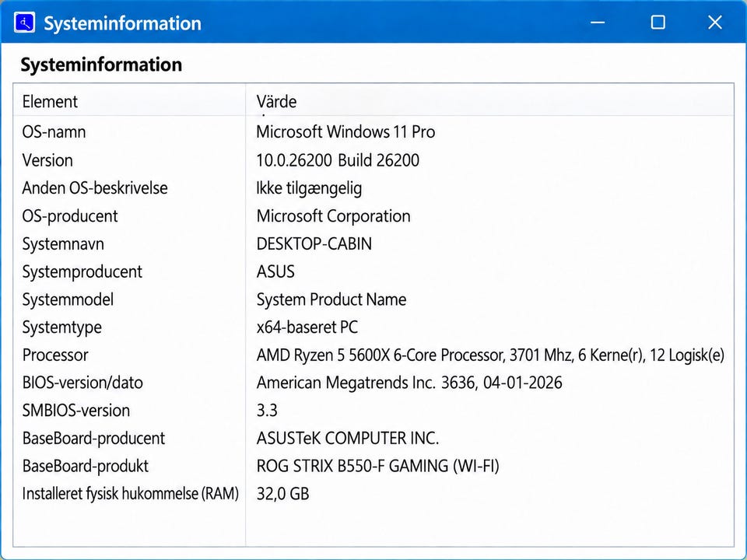Select the value ASUS

click(275, 271)
